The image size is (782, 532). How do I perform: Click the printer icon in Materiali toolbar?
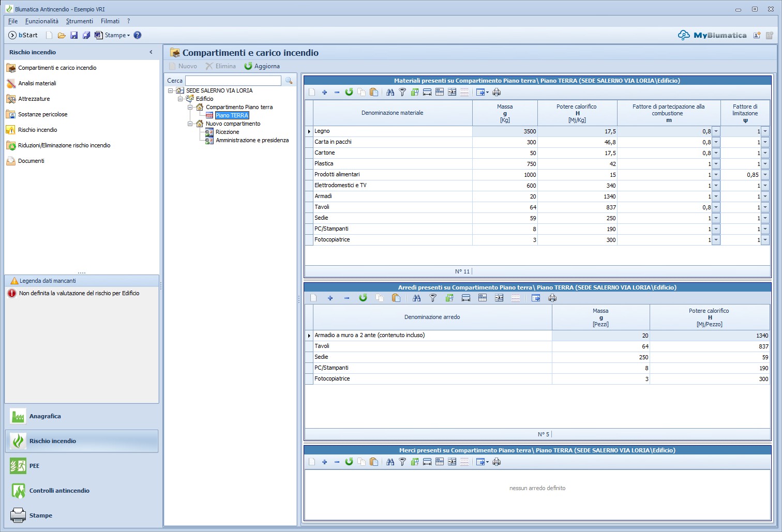497,93
